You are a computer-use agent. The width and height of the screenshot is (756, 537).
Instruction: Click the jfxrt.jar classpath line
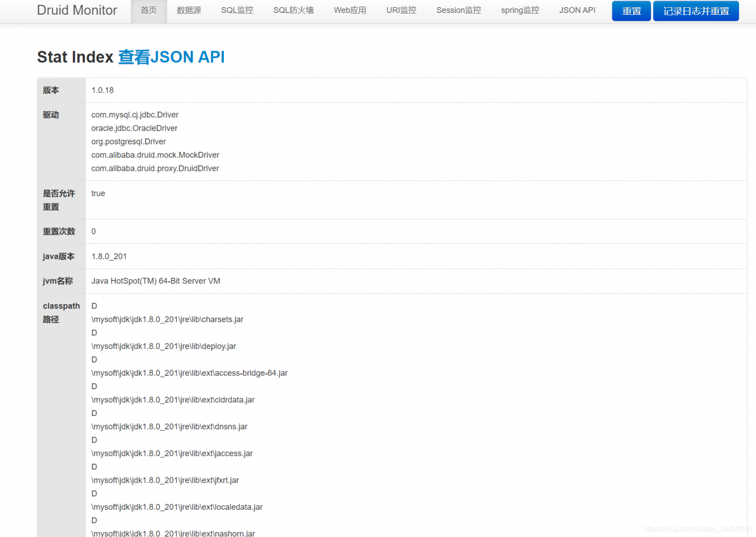click(165, 480)
